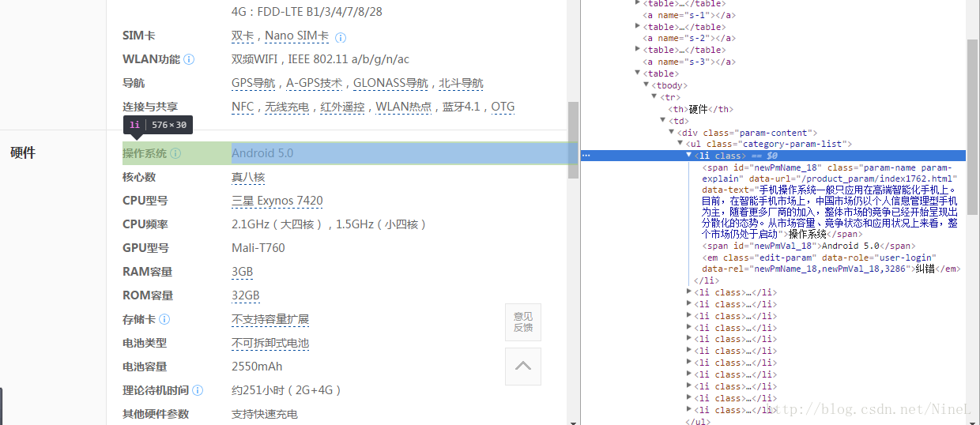Expand the collapsed table before anchor s-2

pos(638,26)
